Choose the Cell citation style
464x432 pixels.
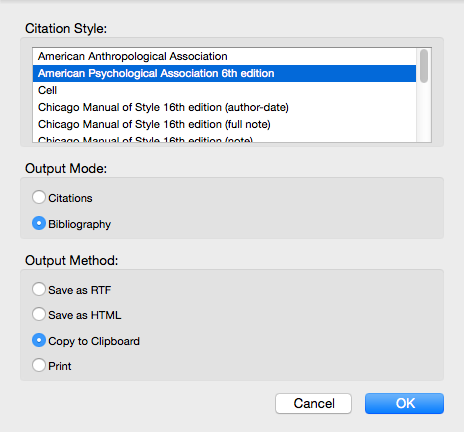coord(224,90)
